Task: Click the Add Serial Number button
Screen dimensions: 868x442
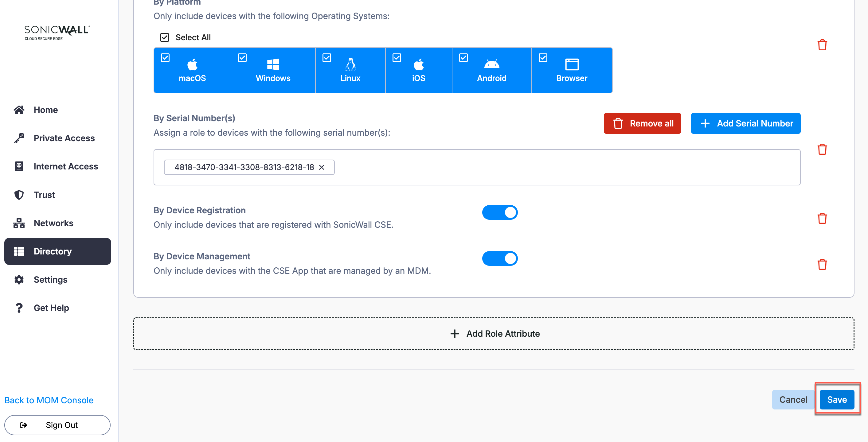Action: point(745,123)
